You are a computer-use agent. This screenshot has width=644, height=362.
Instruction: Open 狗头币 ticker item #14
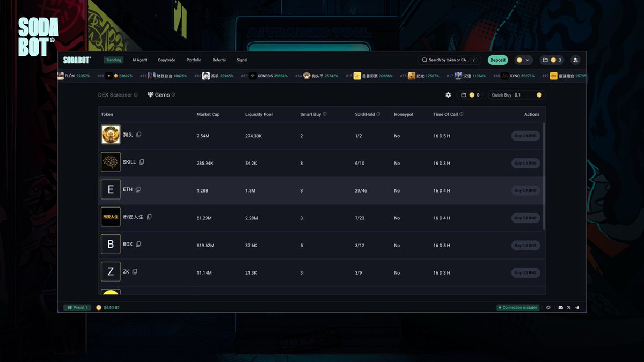(x=317, y=76)
